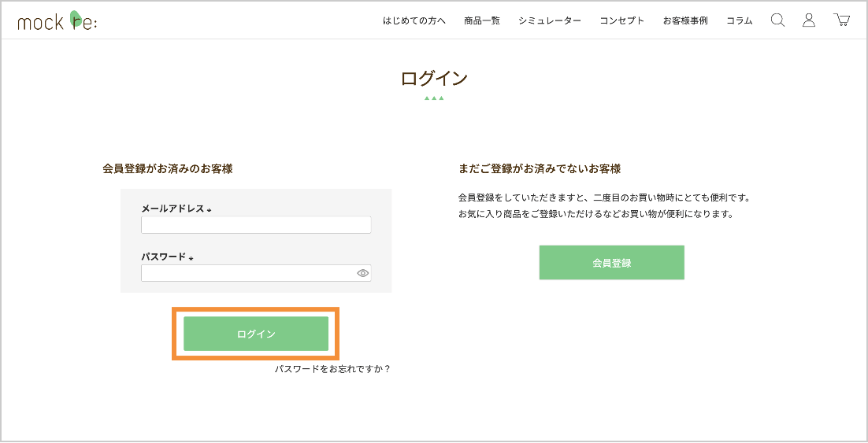Viewport: 868px width, 443px height.
Task: Open the はじめての方へ menu item
Action: click(414, 21)
